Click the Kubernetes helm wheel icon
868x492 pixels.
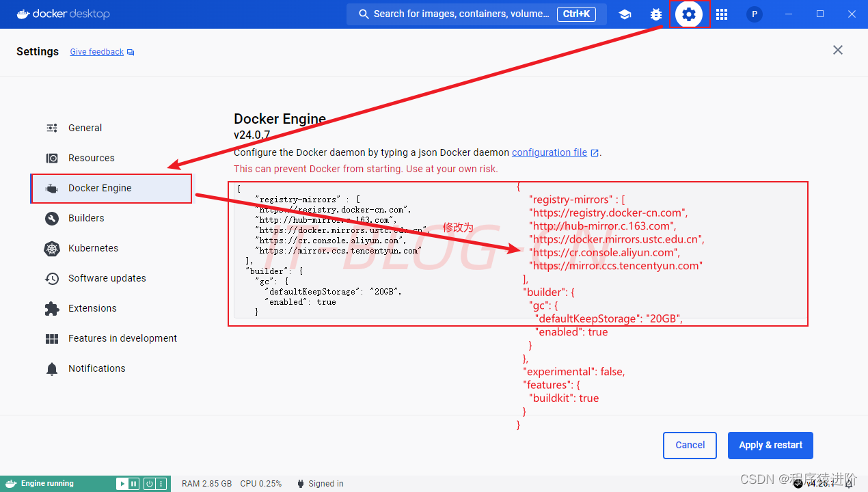pos(52,249)
